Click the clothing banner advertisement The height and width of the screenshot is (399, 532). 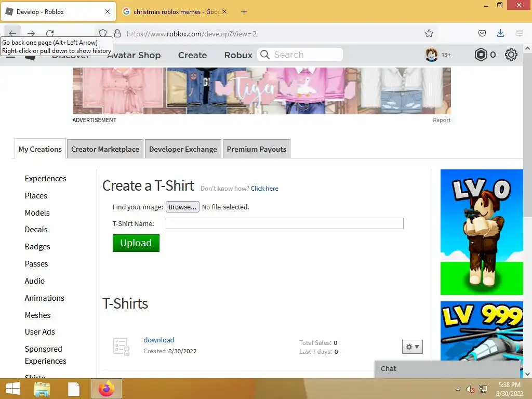pyautogui.click(x=262, y=90)
